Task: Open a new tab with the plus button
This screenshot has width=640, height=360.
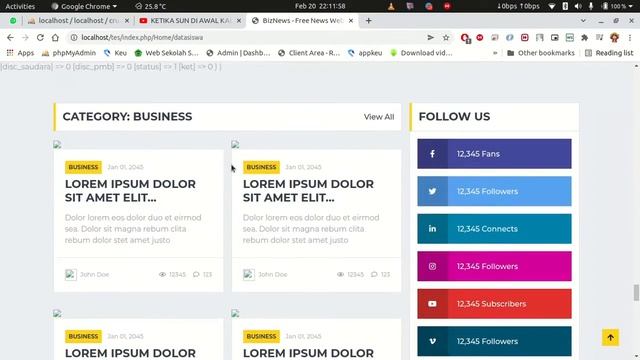Action: tap(369, 20)
